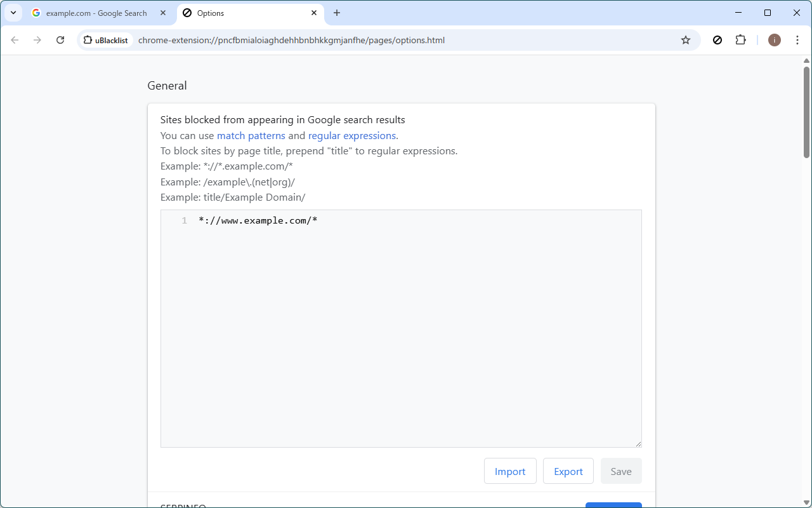Click the Save button
The image size is (812, 508).
(621, 471)
